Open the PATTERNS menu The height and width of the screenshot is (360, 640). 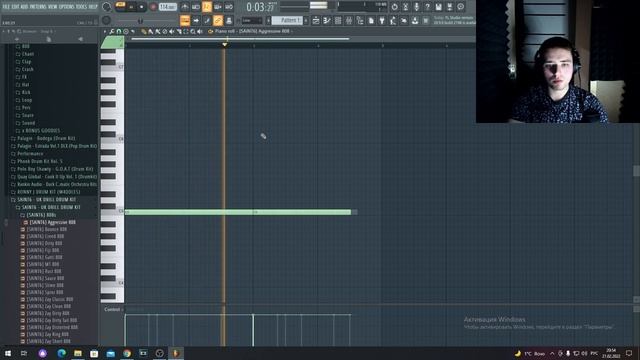tap(38, 7)
